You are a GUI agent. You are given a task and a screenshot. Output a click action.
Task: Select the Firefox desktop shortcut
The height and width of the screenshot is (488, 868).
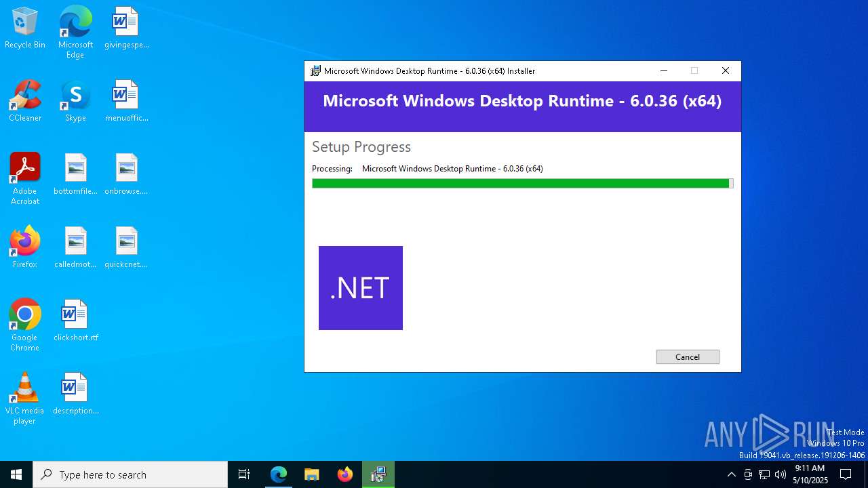25,248
